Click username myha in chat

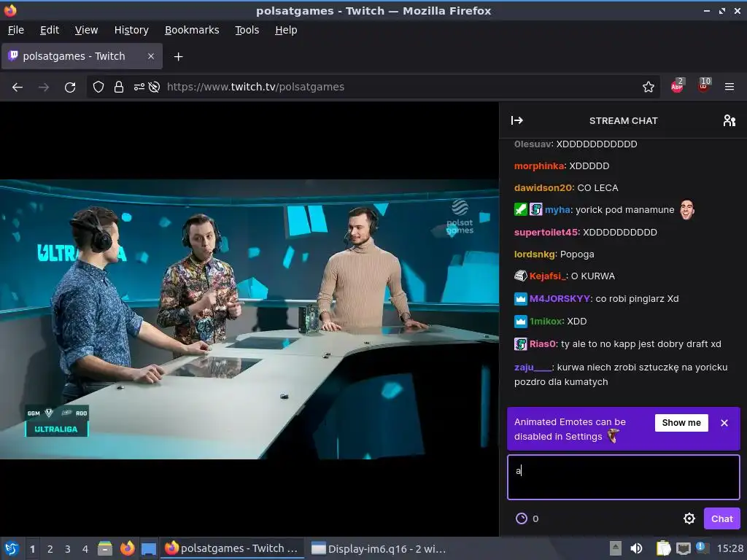pos(558,210)
